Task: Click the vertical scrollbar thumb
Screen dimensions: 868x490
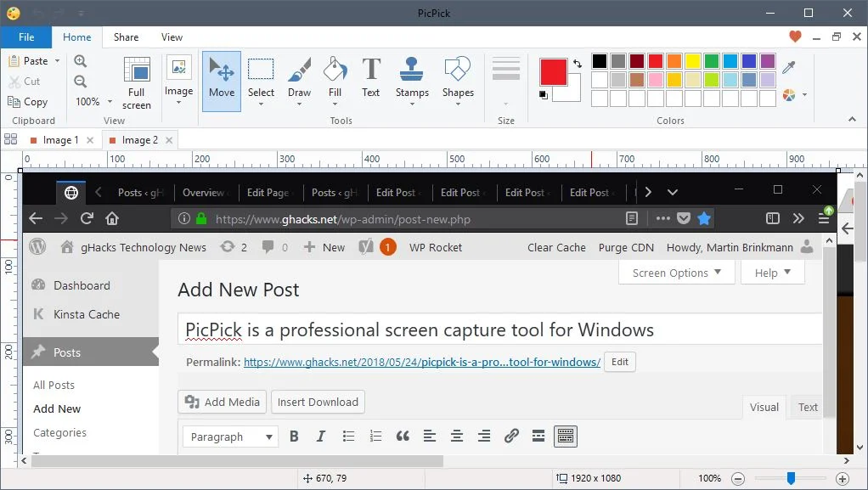Action: (x=860, y=222)
